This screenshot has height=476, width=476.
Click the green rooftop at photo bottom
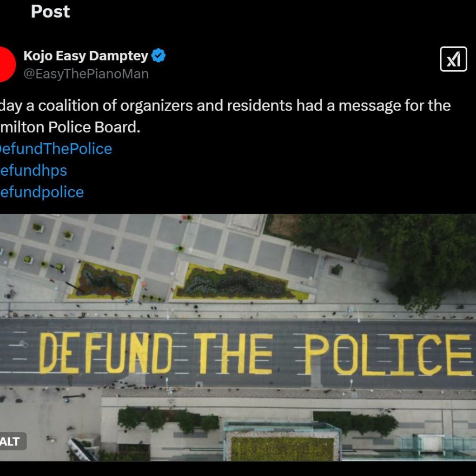(x=282, y=449)
